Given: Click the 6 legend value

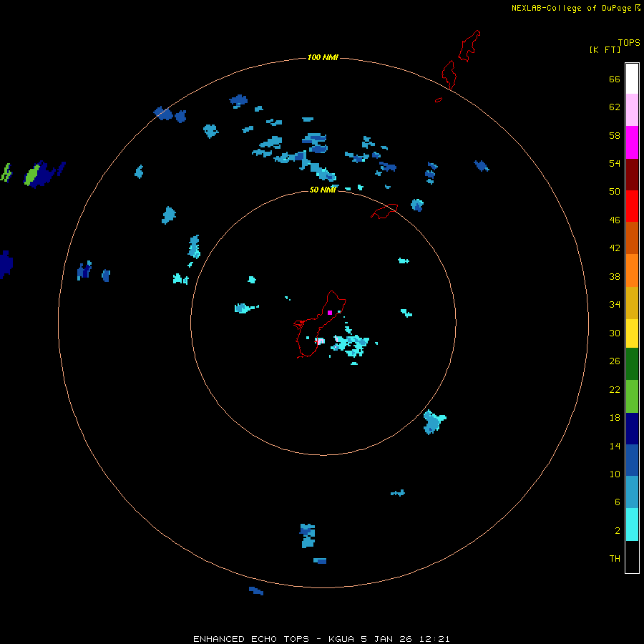Looking at the screenshot, I should point(618,502).
